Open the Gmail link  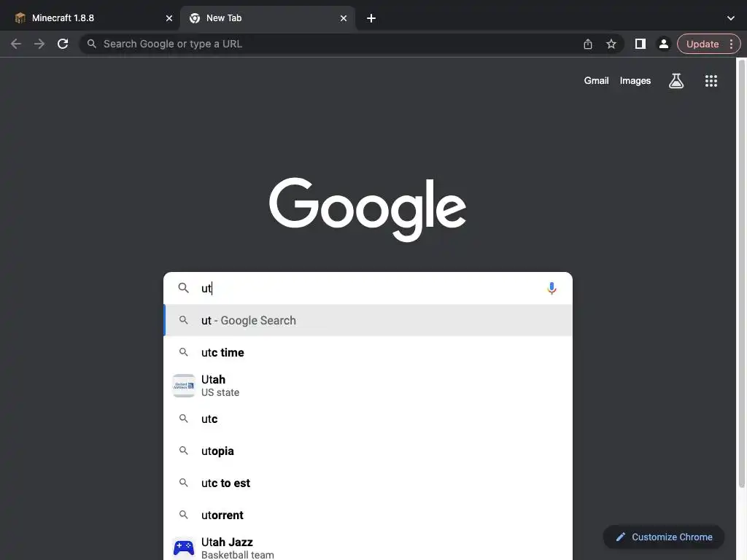point(597,81)
